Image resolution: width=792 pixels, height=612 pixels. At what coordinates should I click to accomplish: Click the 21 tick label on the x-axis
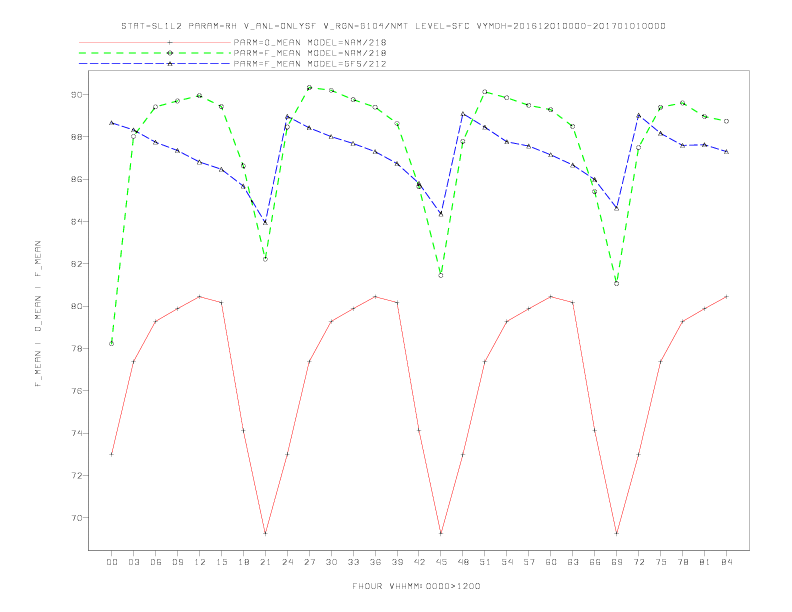click(x=265, y=562)
